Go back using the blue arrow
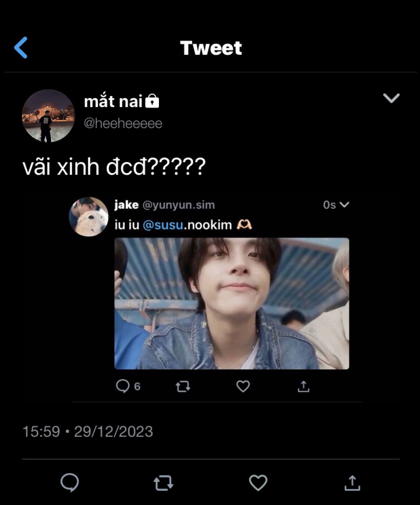This screenshot has height=505, width=420. point(21,47)
